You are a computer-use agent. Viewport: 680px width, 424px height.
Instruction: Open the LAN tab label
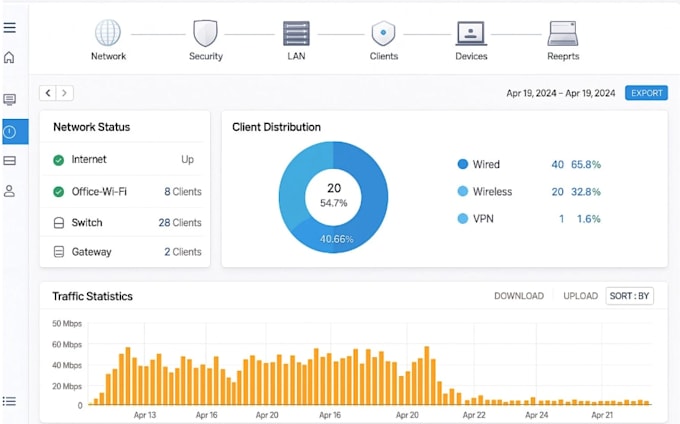pos(296,56)
